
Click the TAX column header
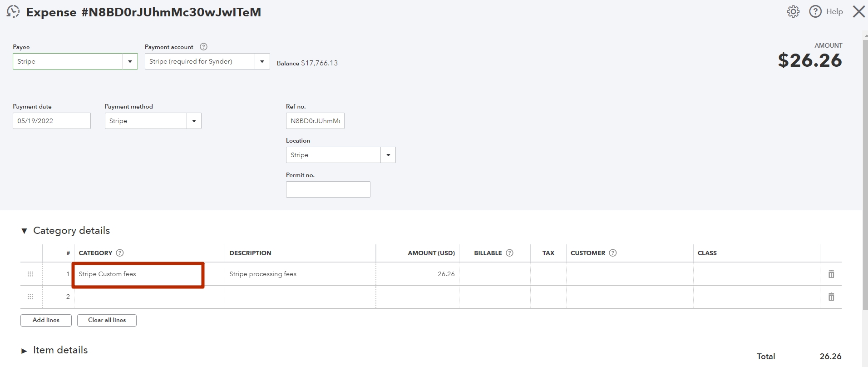pyautogui.click(x=548, y=253)
